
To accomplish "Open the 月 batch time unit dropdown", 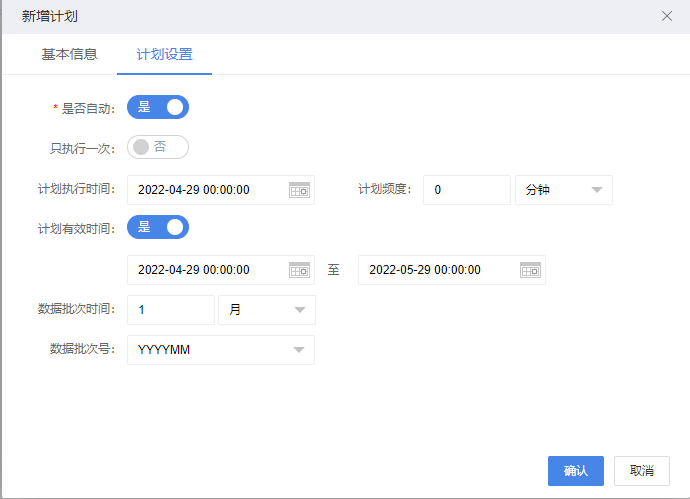I will pyautogui.click(x=267, y=310).
